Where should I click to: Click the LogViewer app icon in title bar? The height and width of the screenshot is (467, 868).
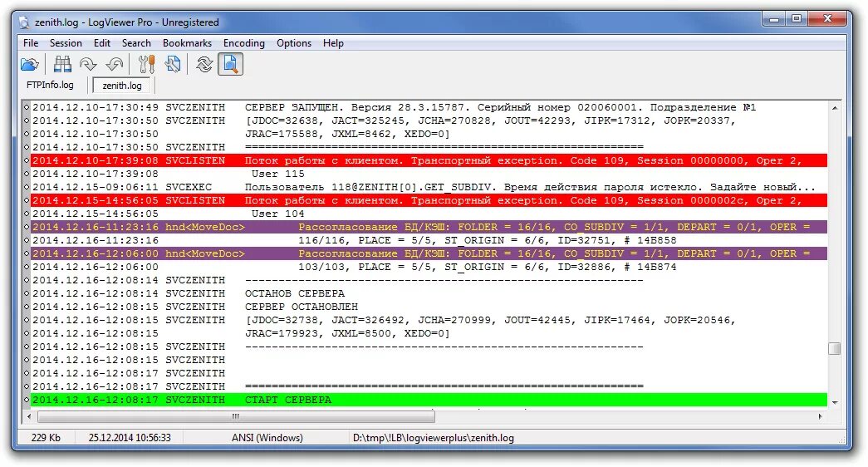coord(24,22)
